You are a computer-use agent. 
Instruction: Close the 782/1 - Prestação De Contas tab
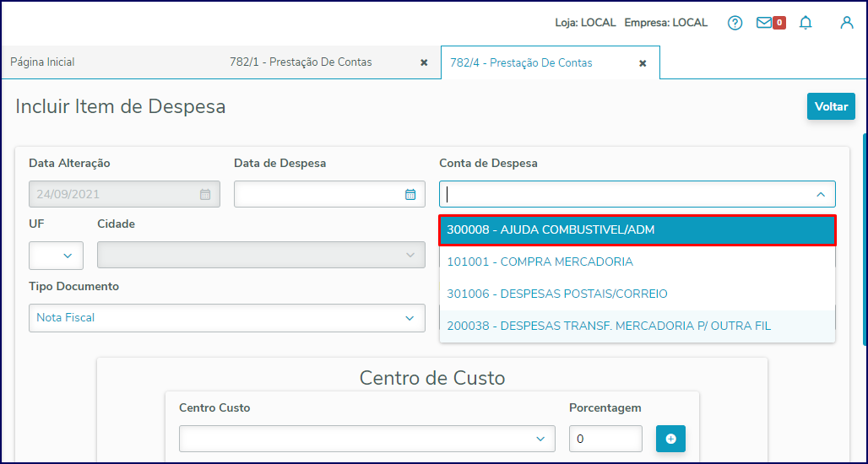[424, 62]
